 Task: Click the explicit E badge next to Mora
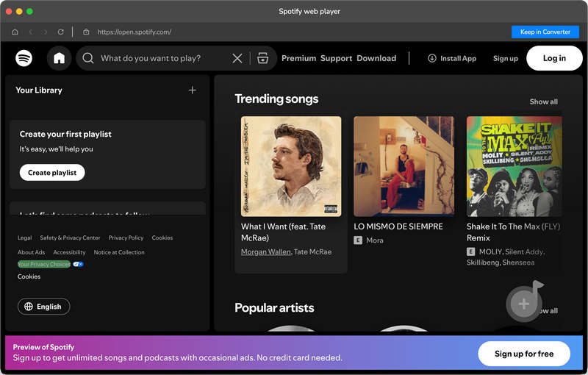pyautogui.click(x=358, y=240)
